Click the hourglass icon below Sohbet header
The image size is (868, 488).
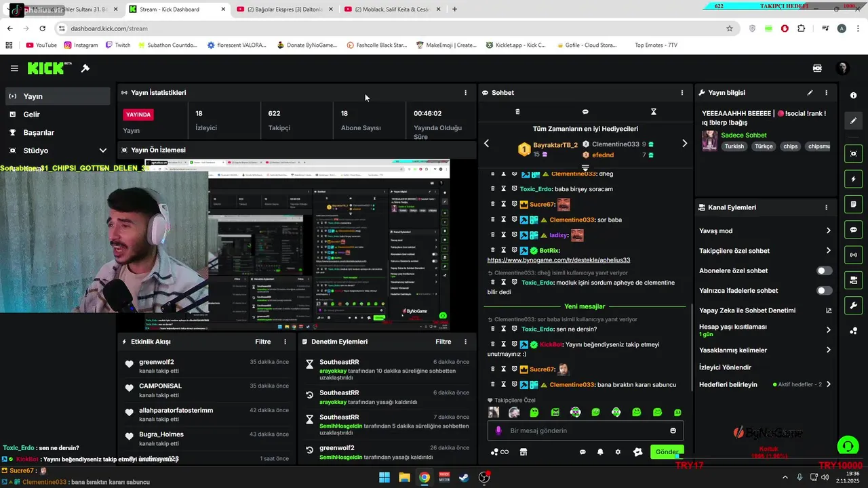click(654, 112)
